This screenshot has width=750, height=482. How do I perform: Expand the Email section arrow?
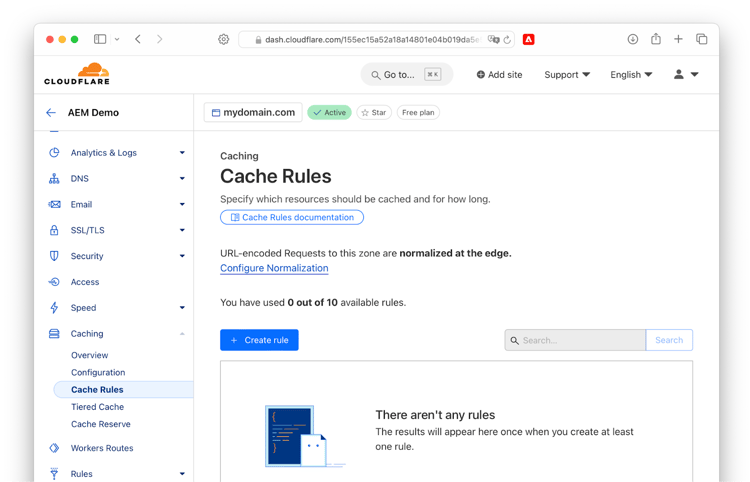pos(182,204)
